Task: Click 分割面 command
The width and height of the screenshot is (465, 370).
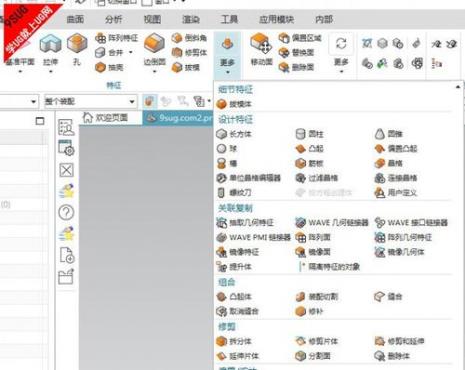Action: click(313, 356)
